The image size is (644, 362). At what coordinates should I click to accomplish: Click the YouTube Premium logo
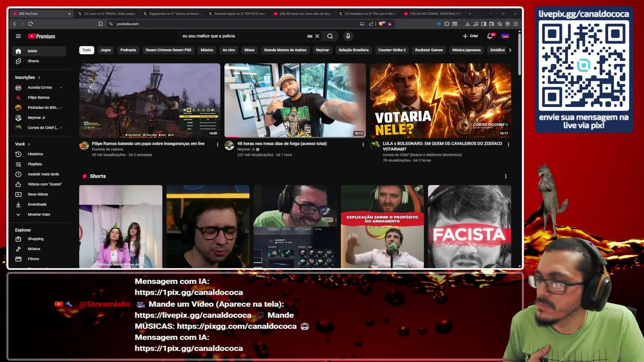tap(41, 36)
